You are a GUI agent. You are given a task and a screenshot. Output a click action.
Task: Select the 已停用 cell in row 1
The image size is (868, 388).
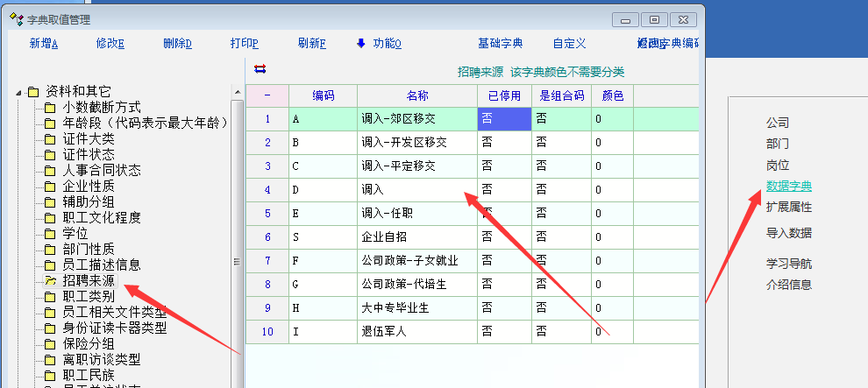click(x=504, y=118)
